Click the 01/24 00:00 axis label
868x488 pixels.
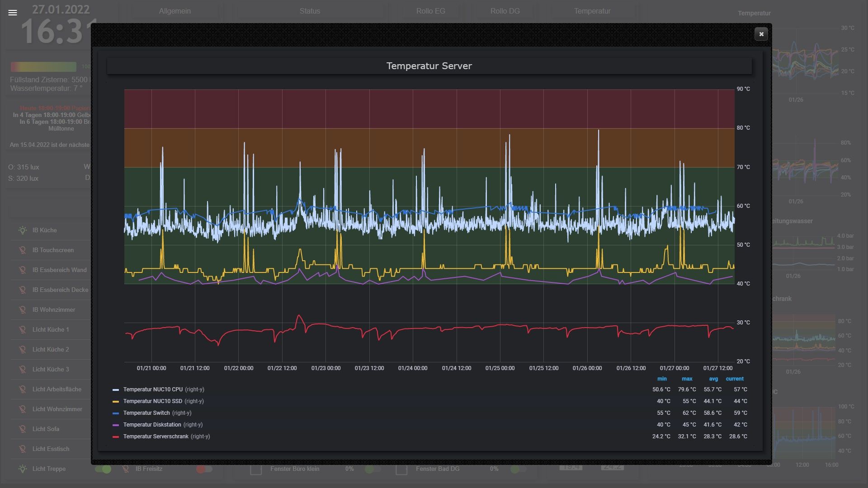[x=413, y=368]
